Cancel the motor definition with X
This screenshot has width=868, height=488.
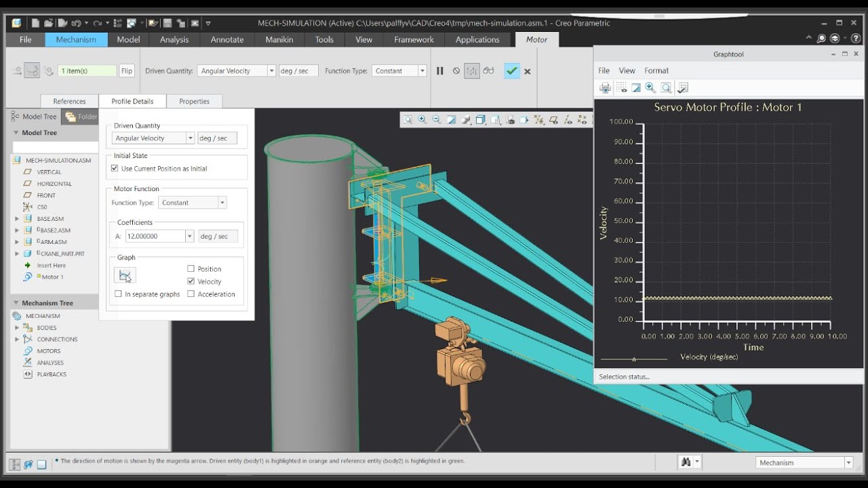[x=528, y=70]
